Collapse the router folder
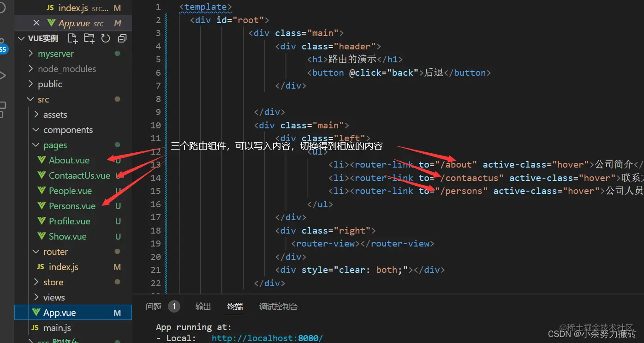 click(x=36, y=252)
